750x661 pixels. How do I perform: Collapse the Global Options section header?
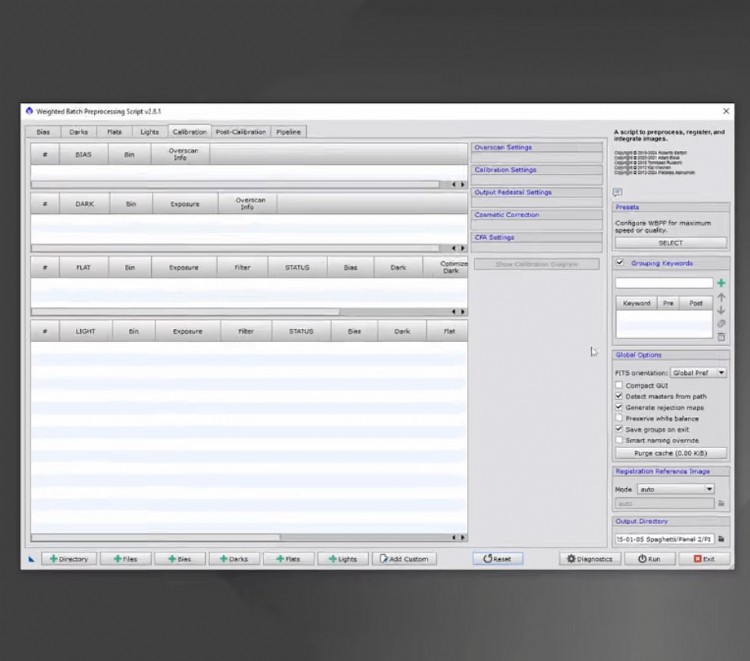coord(671,355)
